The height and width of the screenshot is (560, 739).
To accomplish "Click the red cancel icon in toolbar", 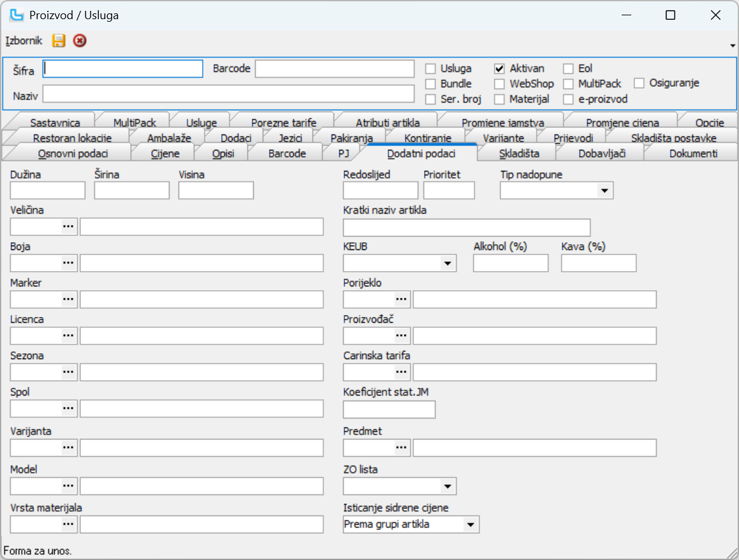I will tap(79, 41).
